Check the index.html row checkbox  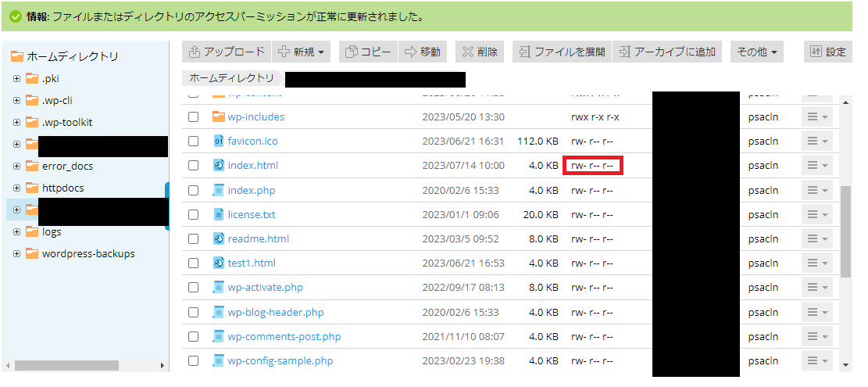point(193,166)
